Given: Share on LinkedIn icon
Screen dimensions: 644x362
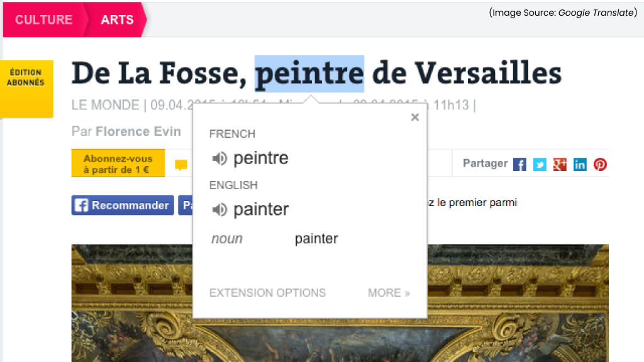Looking at the screenshot, I should (580, 165).
